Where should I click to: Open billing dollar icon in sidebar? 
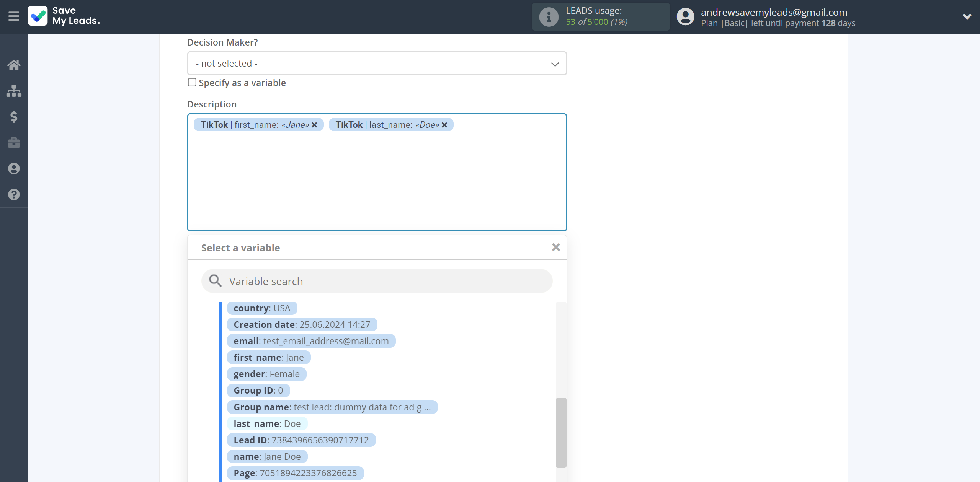[x=14, y=117]
